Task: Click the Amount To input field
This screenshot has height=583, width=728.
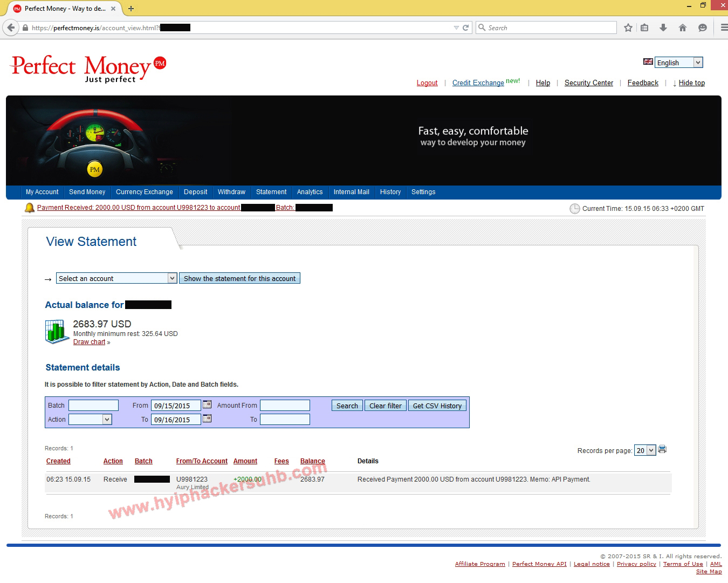Action: 285,420
